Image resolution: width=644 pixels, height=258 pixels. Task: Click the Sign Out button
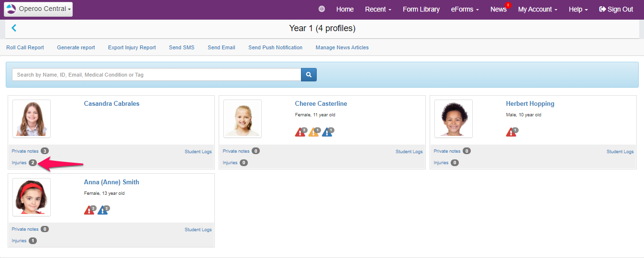tap(616, 9)
